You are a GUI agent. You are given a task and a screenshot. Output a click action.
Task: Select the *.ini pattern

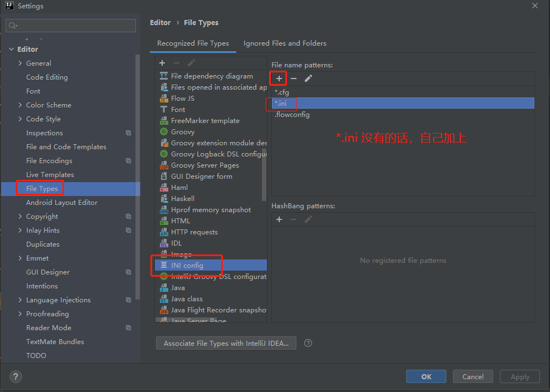click(x=403, y=103)
